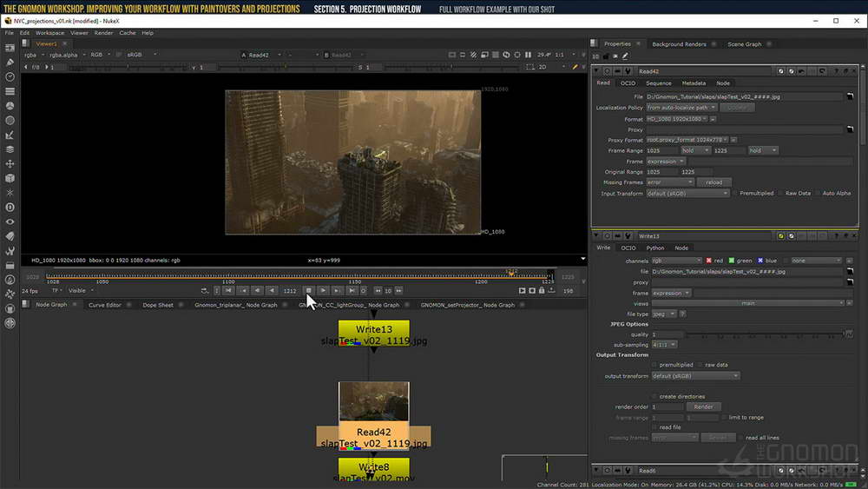Open the output transform default (sRGB) dropdown
Image resolution: width=868 pixels, height=489 pixels.
[695, 376]
